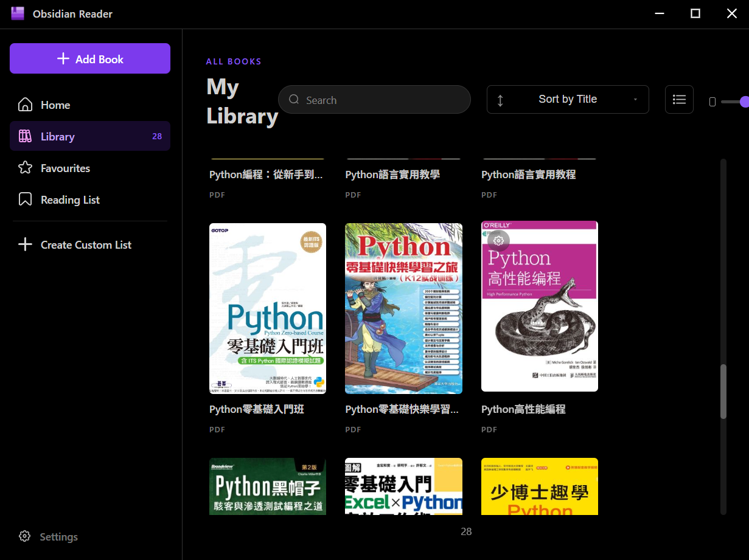This screenshot has height=560, width=749.
Task: Add a new book with Add Book
Action: [90, 58]
